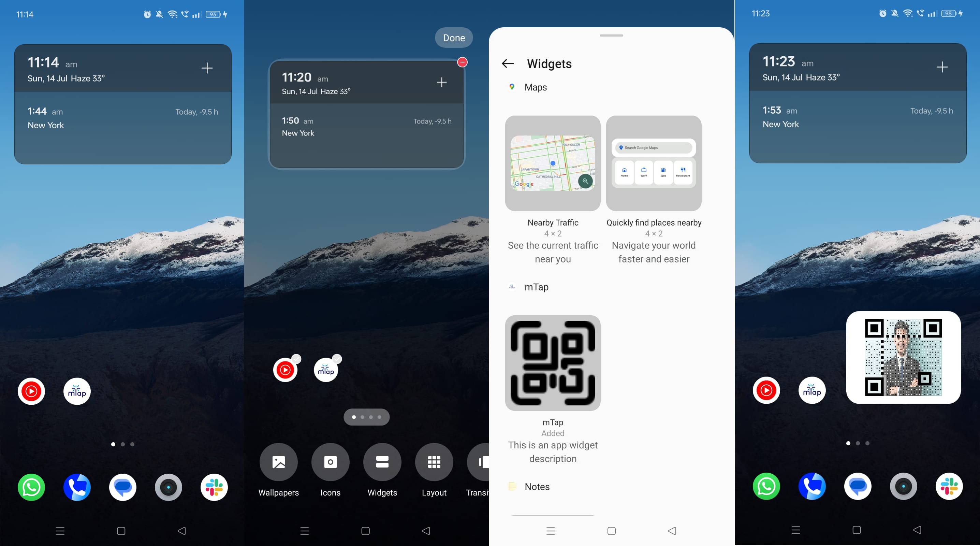Tap the YouTube Music icon

32,391
